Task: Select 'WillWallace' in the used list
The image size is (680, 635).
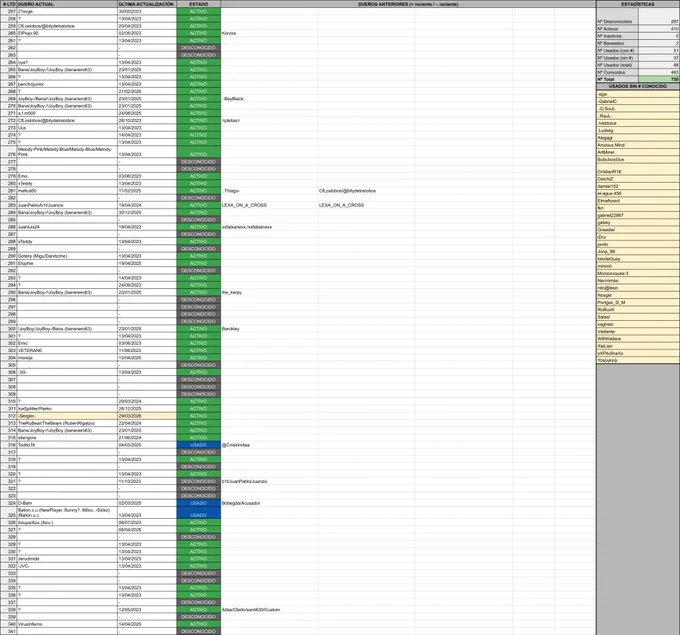Action: (x=638, y=339)
